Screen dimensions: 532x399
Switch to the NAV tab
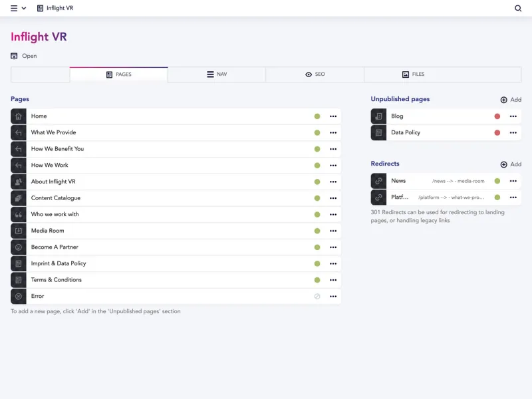[216, 74]
